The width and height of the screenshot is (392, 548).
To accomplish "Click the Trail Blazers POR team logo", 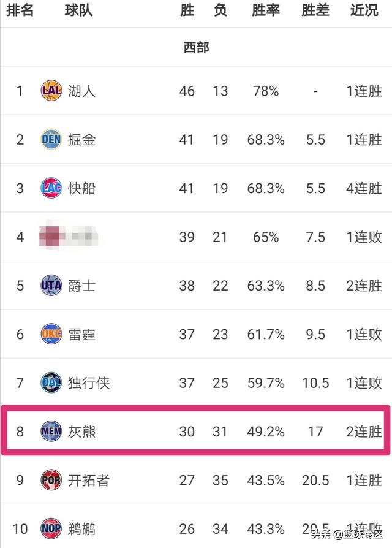I will [51, 480].
